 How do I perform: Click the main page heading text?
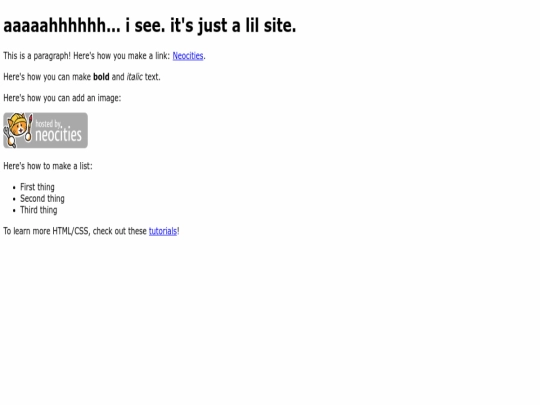(149, 26)
